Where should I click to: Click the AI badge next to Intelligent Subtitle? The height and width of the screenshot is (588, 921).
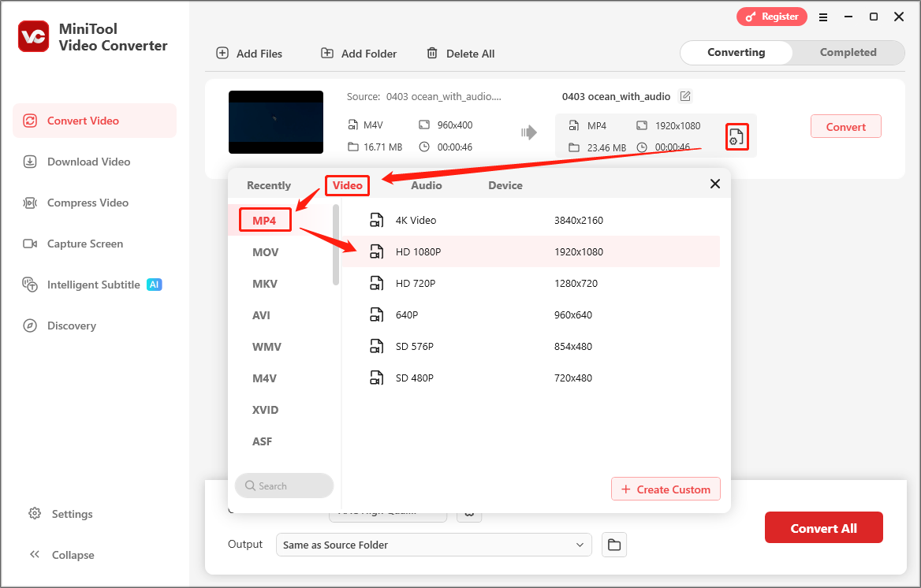tap(154, 285)
